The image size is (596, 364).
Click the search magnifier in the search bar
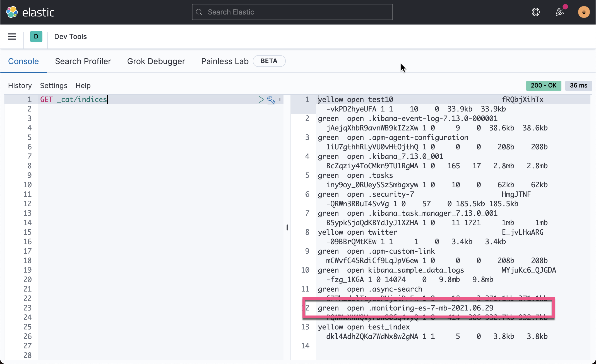click(199, 12)
